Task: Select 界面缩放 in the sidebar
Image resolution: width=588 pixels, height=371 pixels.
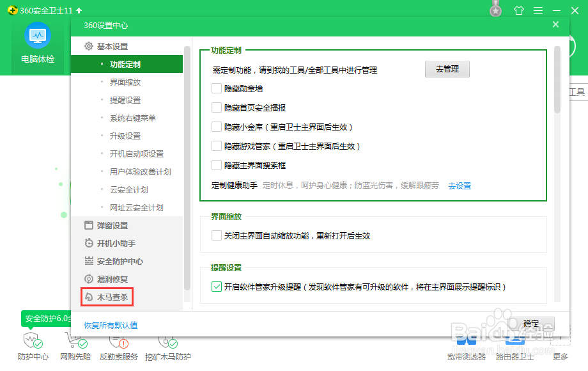Action: click(x=127, y=82)
